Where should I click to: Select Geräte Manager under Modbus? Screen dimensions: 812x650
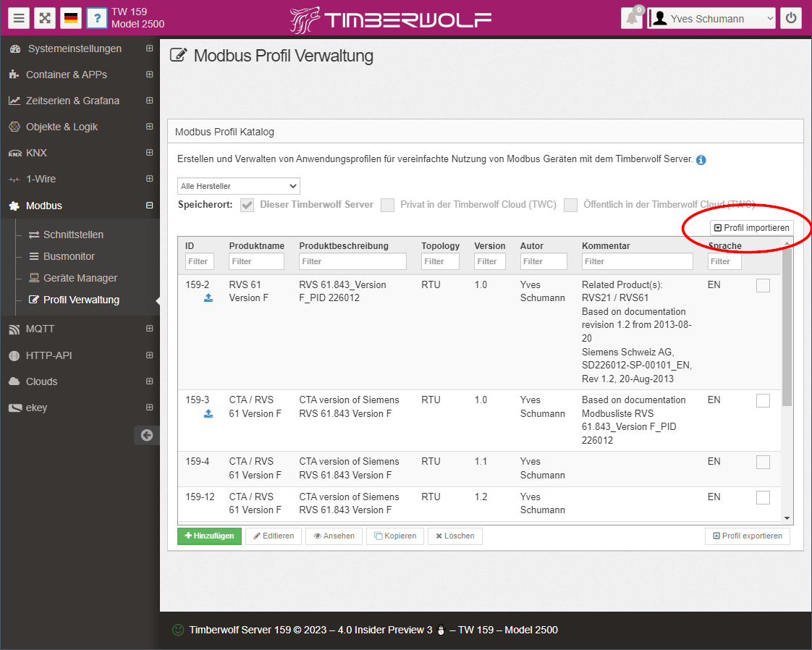(80, 278)
